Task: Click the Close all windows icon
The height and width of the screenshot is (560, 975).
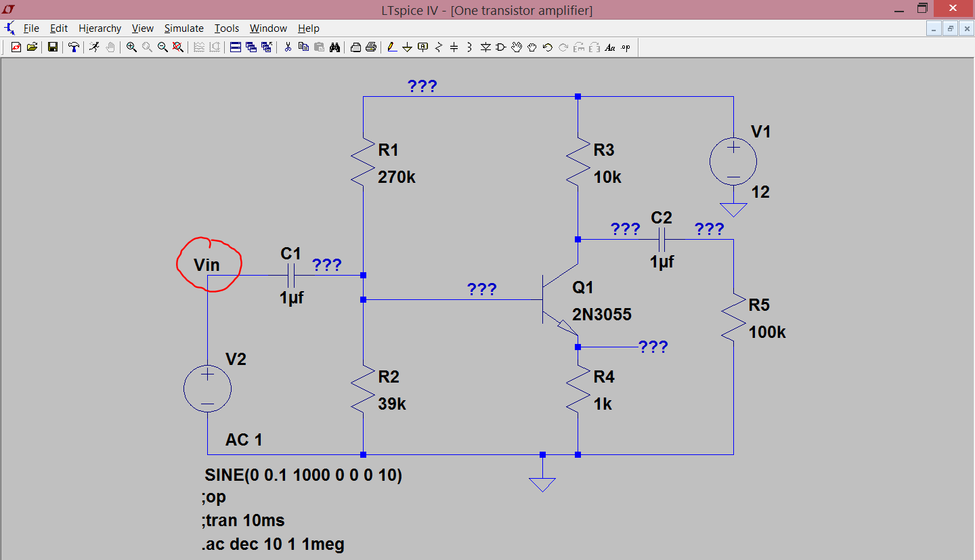Action: click(x=266, y=47)
